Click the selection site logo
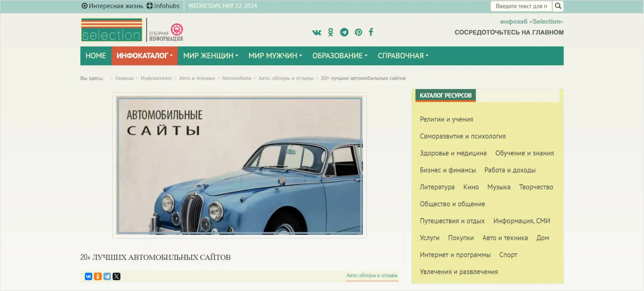 112,30
